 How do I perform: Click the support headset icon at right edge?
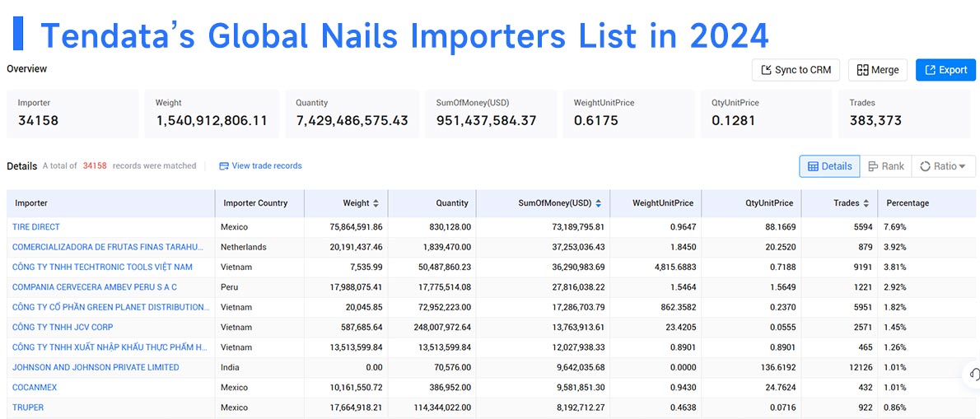(x=973, y=374)
